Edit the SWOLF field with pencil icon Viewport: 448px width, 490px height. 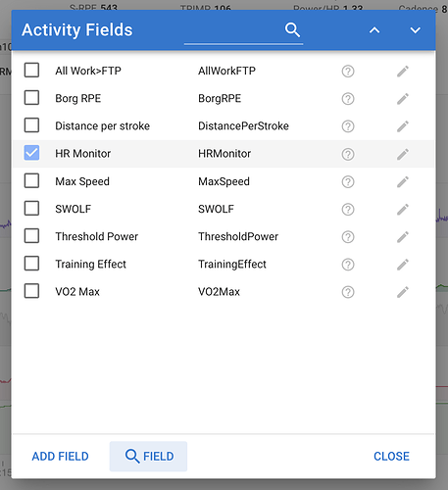tap(403, 209)
